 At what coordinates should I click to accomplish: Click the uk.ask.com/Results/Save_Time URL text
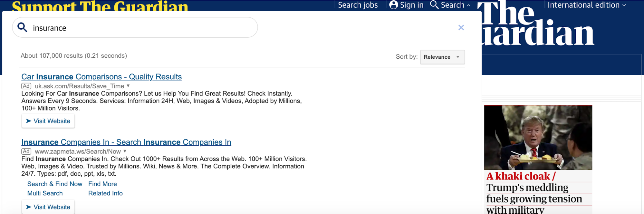[x=80, y=86]
